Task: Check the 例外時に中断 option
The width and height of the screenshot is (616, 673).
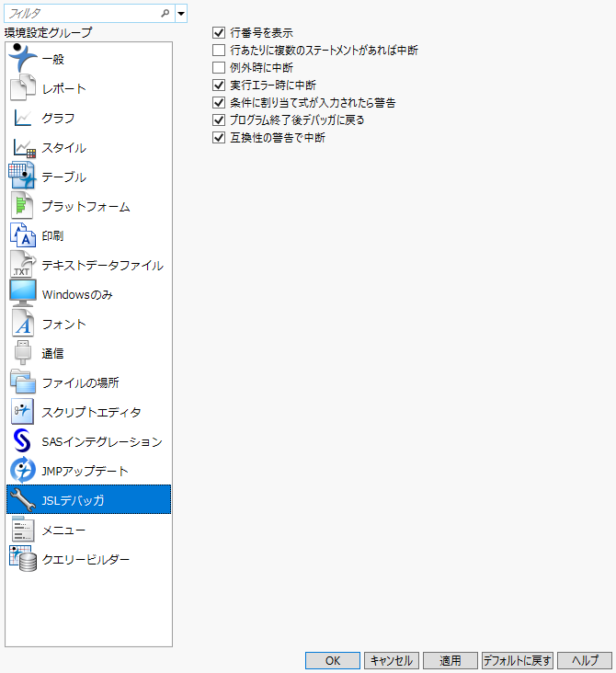Action: click(219, 67)
